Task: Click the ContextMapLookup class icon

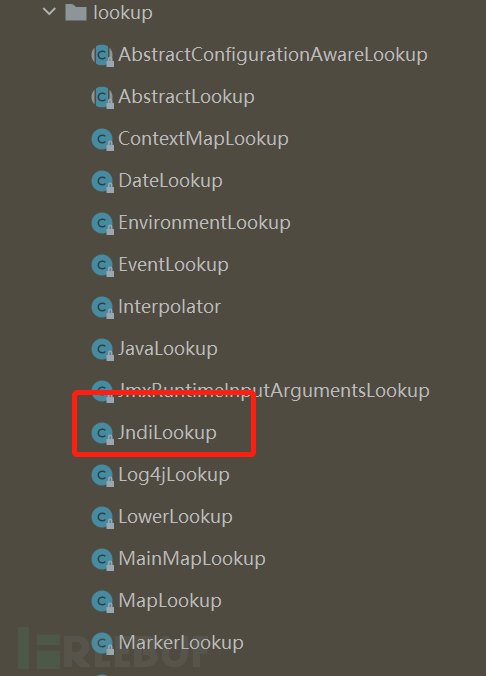Action: click(103, 139)
